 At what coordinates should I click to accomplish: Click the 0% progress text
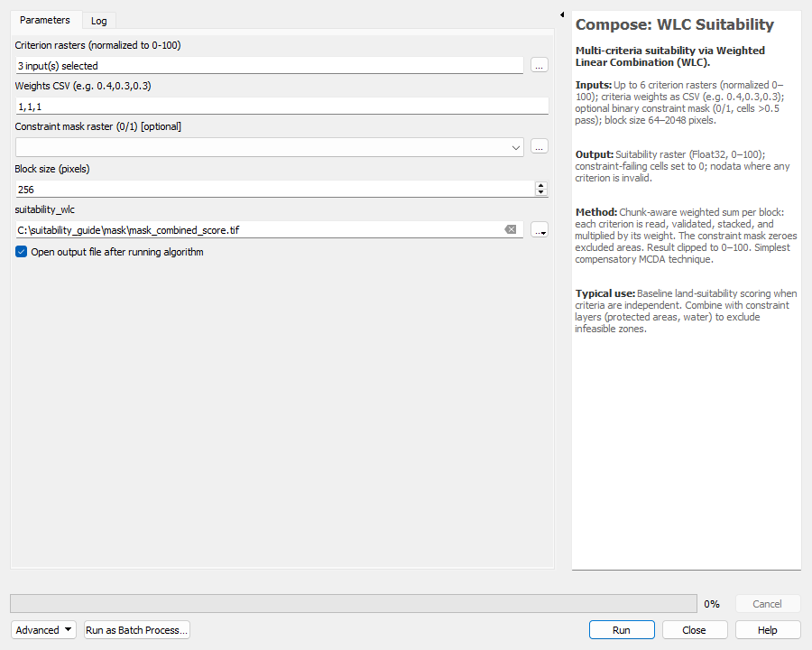click(712, 604)
